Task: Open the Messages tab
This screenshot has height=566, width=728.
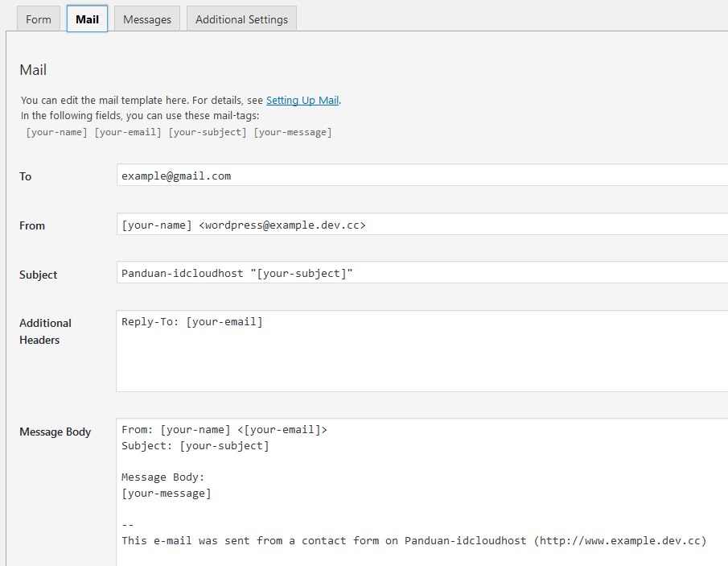Action: (146, 18)
